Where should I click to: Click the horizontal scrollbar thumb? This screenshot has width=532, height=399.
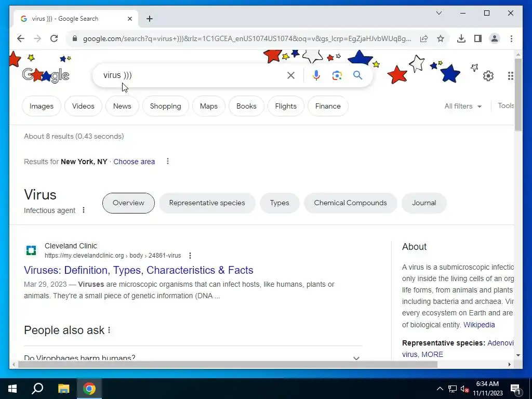228,365
